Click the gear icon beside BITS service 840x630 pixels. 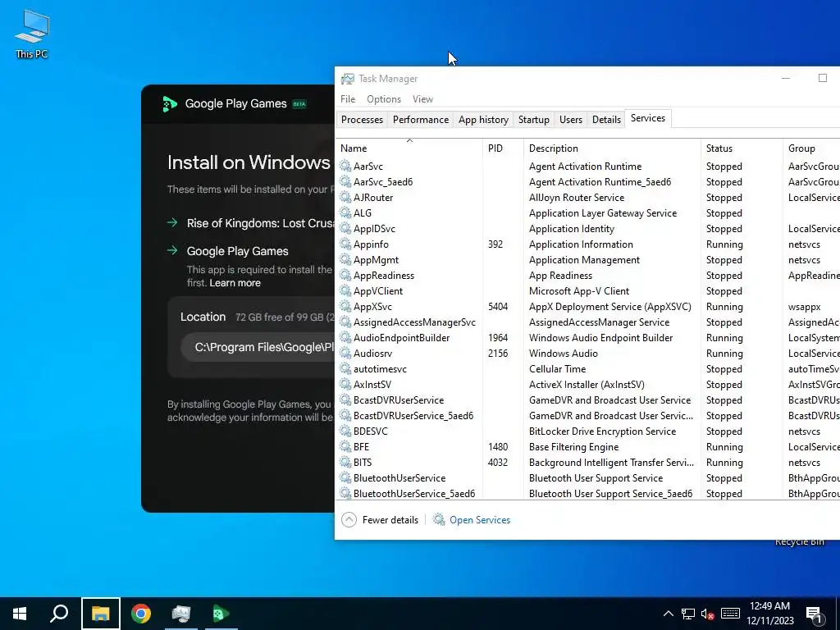click(345, 462)
